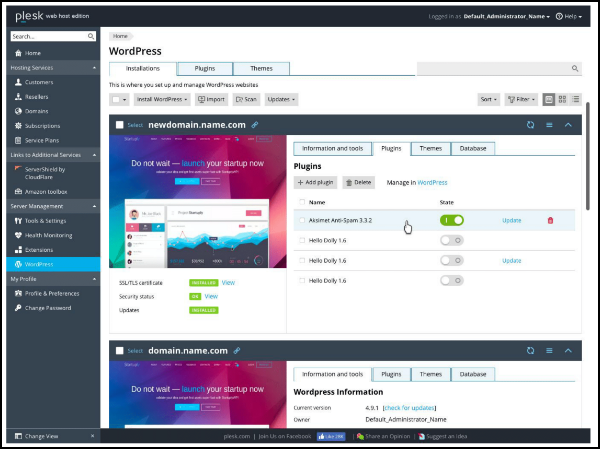Viewport: 600px width, 449px height.
Task: Click the Add plugin button
Action: [x=316, y=183]
